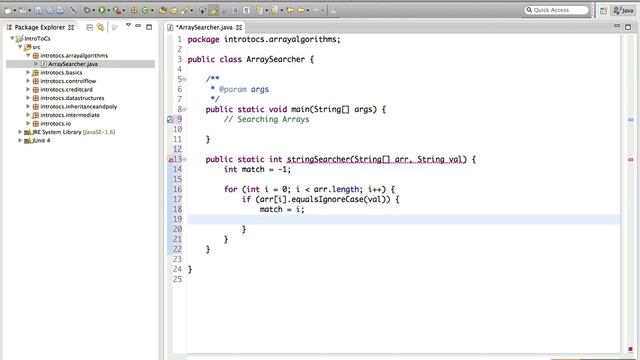Click the stringSearcher method name

pos(318,159)
